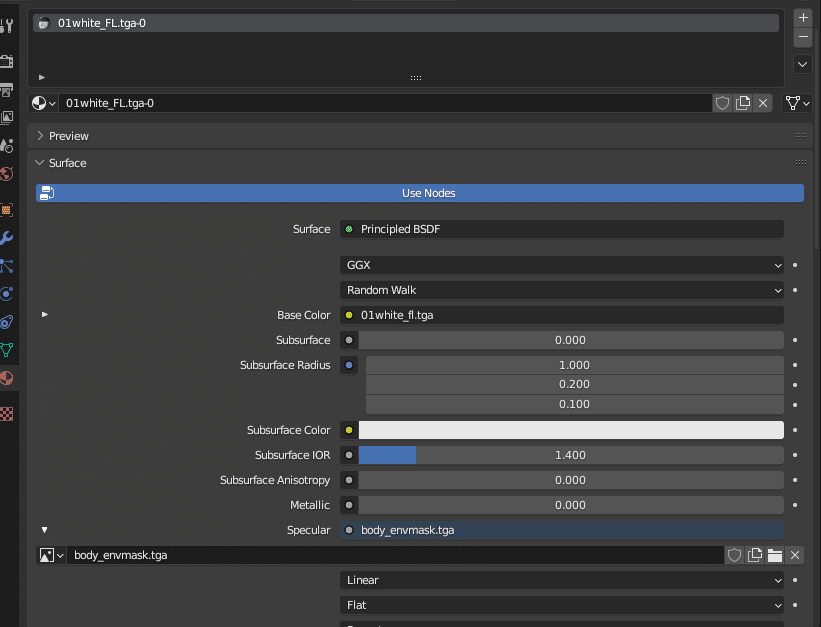Open the GGX distribution dropdown
Image resolution: width=821 pixels, height=627 pixels.
562,265
